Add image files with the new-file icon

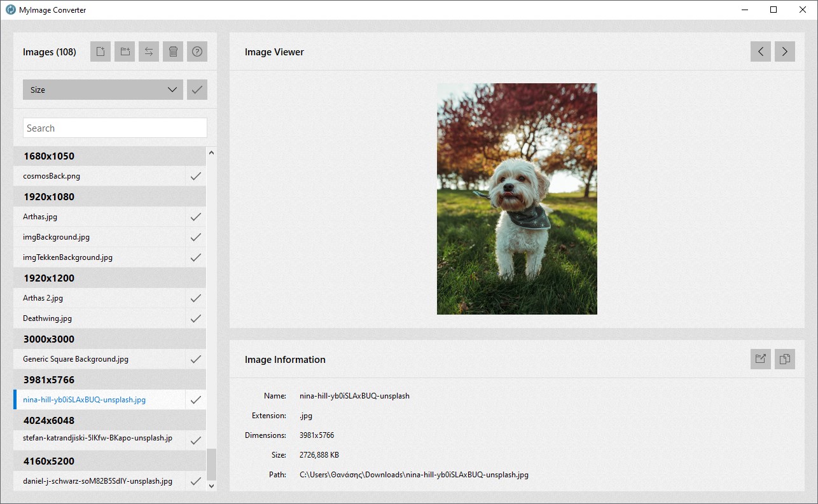click(x=101, y=51)
